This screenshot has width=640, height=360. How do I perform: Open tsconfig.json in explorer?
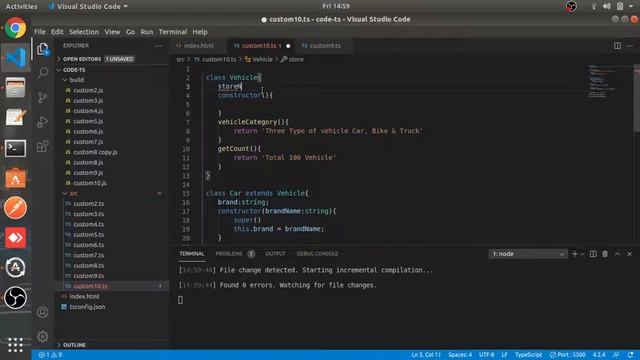(87, 307)
